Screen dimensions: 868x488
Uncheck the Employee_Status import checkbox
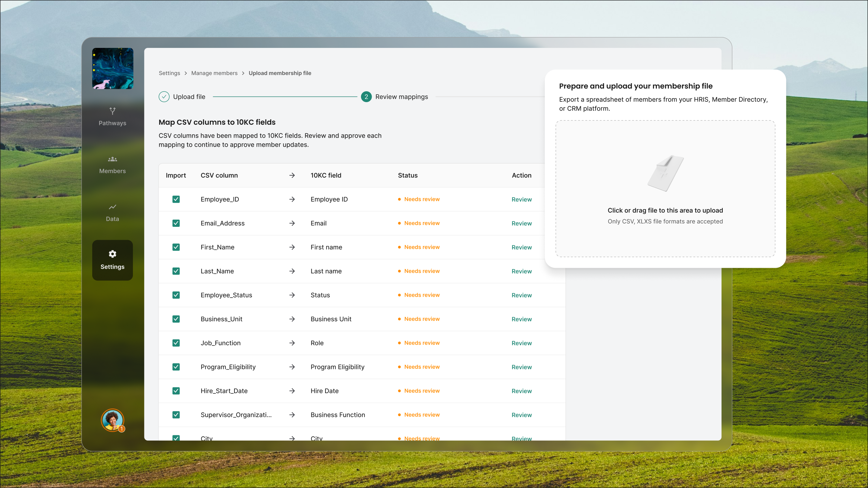point(176,295)
